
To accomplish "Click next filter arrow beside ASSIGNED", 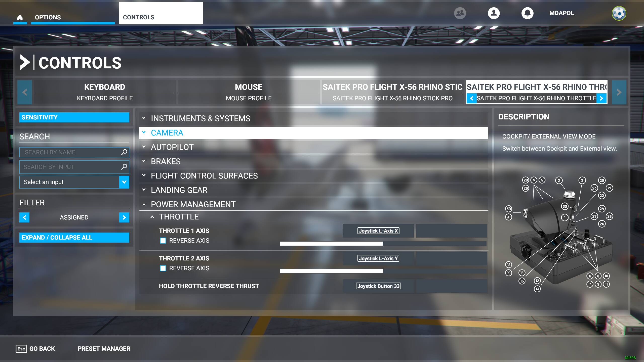I will tap(124, 217).
